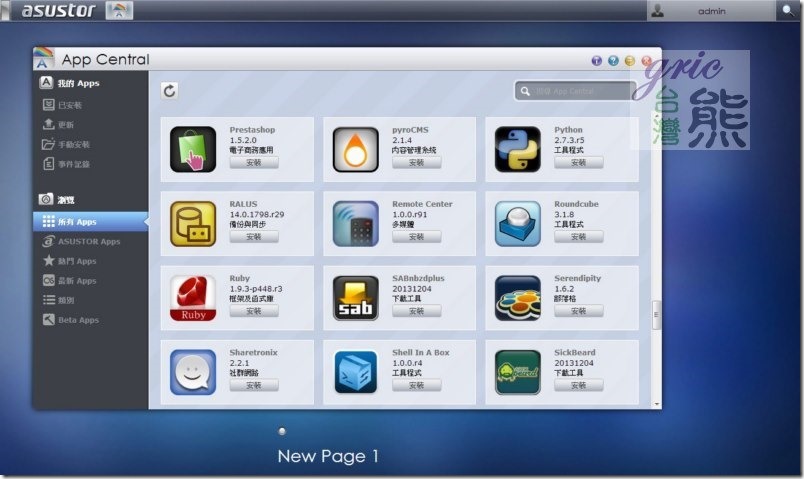The image size is (804, 479).
Task: Click the My Apps sidebar header
Action: (x=70, y=83)
